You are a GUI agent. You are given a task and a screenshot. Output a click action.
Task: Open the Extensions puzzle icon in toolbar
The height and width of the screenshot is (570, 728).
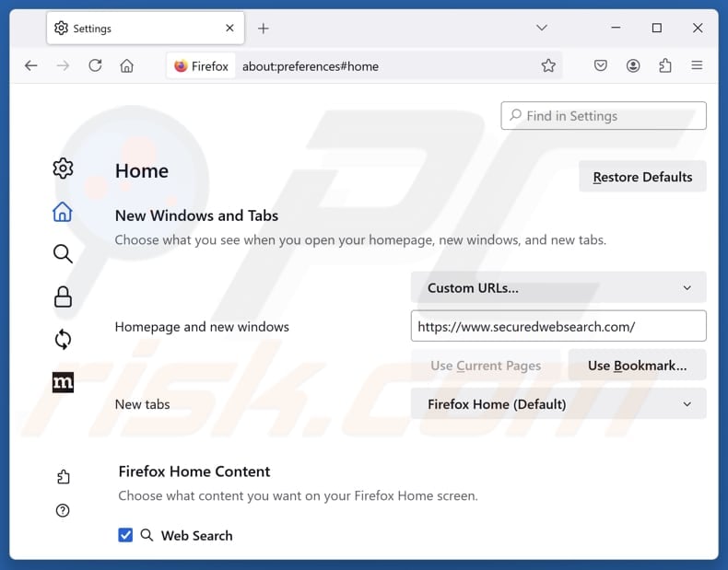pos(664,65)
